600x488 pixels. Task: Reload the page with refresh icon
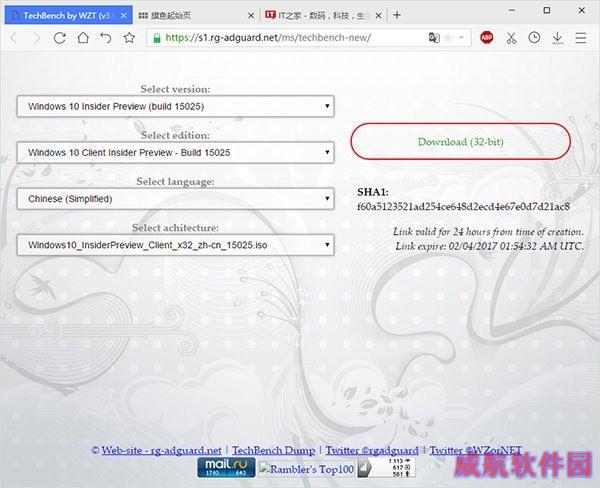coord(59,38)
